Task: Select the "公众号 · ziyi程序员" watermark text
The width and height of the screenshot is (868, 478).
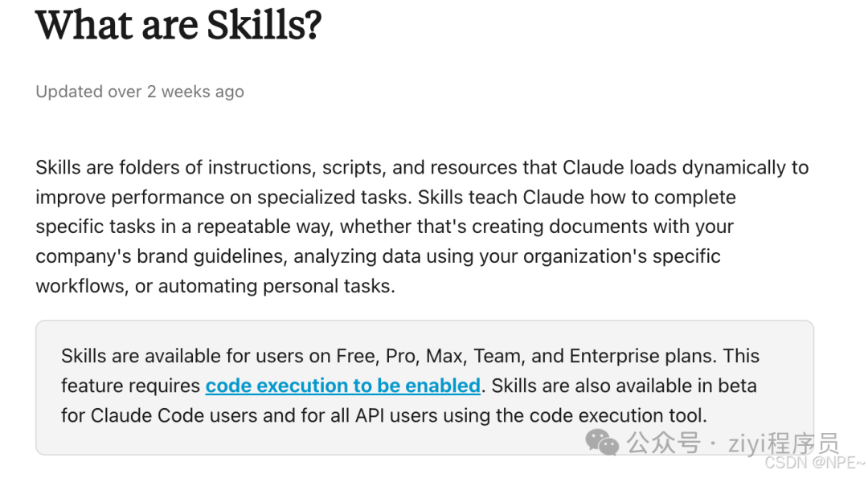Action: point(732,443)
